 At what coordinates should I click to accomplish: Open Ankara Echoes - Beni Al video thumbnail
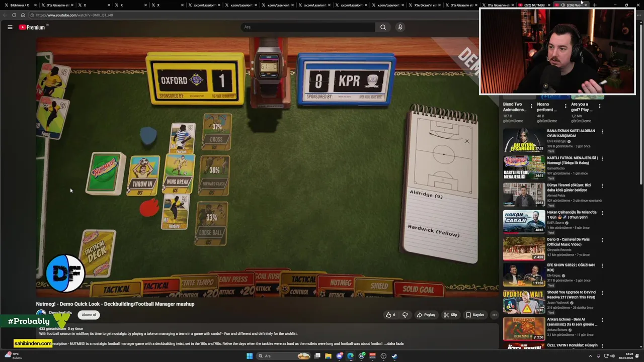click(524, 329)
